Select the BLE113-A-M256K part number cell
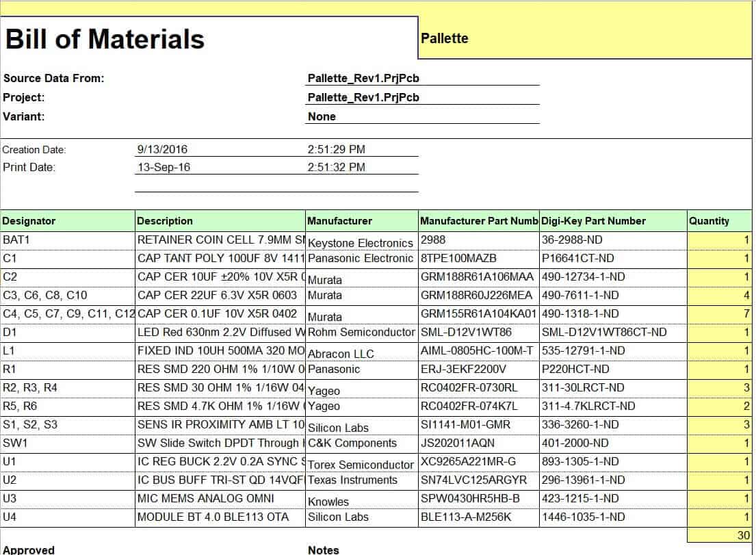This screenshot has width=756, height=555. coord(479,517)
